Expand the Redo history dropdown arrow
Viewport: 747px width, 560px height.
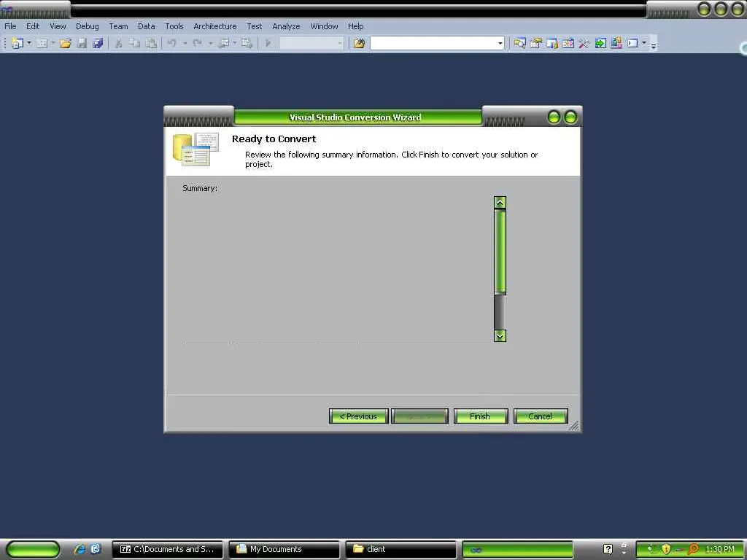(210, 43)
